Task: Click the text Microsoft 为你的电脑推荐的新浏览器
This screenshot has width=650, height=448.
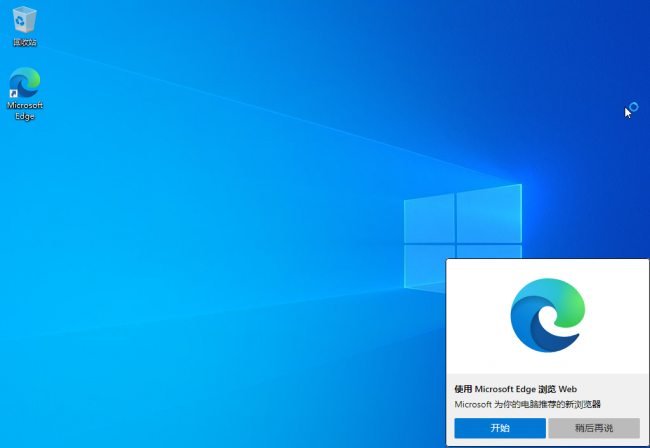Action: pos(527,404)
